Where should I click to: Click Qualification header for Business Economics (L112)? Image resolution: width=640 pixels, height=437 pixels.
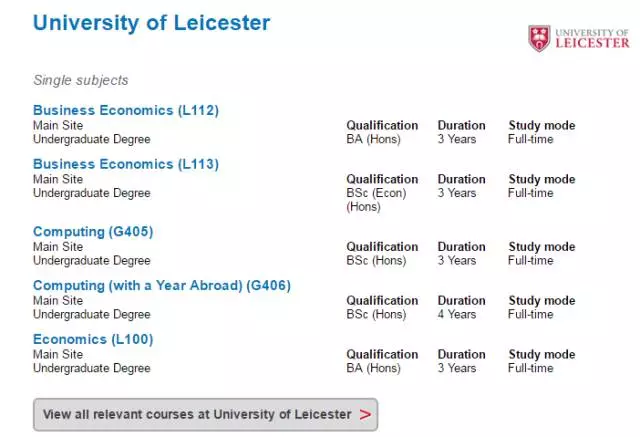point(382,125)
